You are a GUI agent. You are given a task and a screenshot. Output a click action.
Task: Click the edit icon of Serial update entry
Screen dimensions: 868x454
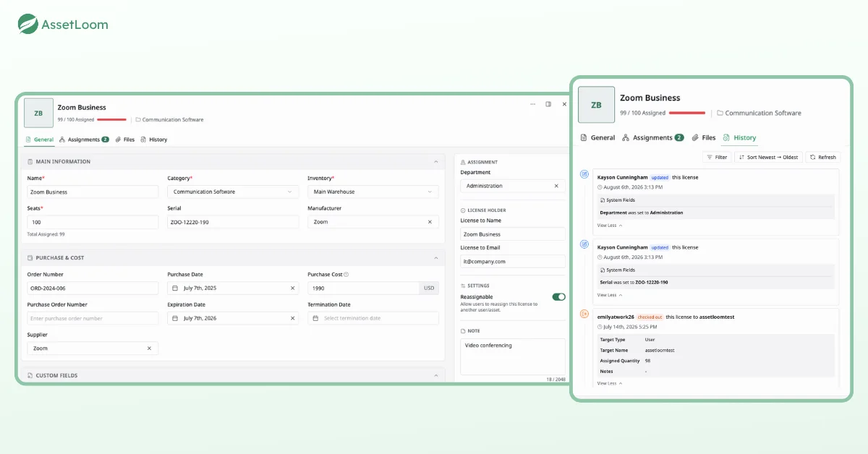(585, 244)
